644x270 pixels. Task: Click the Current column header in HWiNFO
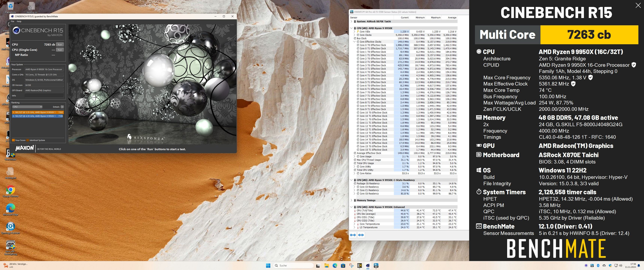tap(402, 18)
